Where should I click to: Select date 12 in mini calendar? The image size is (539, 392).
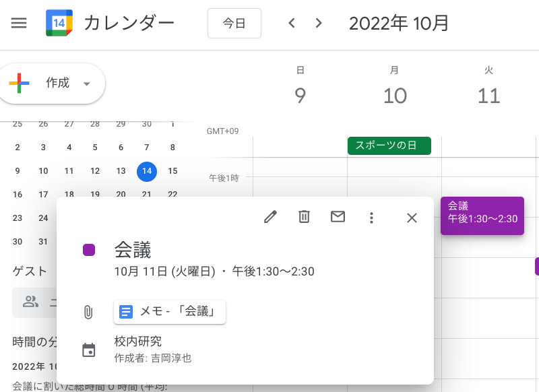pyautogui.click(x=95, y=171)
